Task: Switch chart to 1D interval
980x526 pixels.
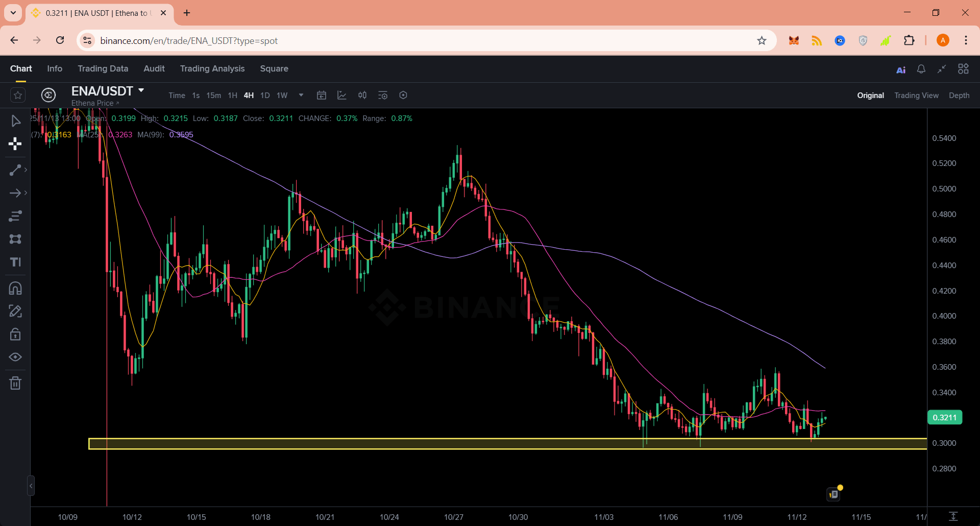Action: (265, 95)
